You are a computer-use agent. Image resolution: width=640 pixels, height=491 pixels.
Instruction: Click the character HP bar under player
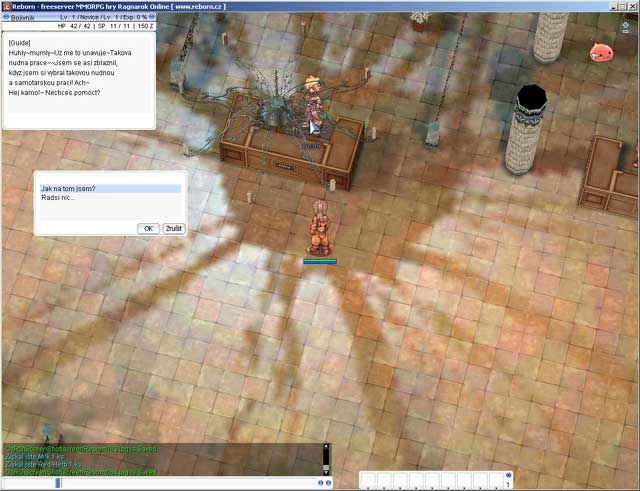(x=320, y=261)
